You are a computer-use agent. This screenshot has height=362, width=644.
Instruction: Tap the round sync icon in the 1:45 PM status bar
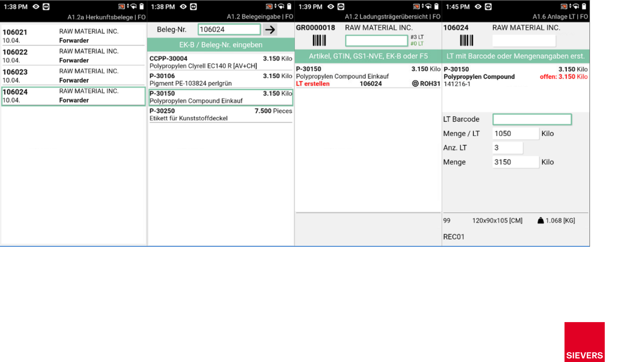pyautogui.click(x=488, y=7)
